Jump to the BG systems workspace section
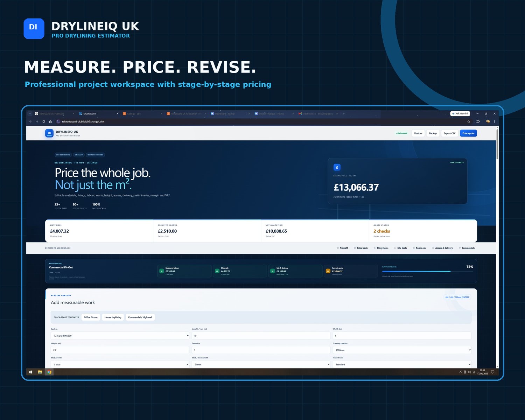The height and width of the screenshot is (420, 525). pos(381,248)
